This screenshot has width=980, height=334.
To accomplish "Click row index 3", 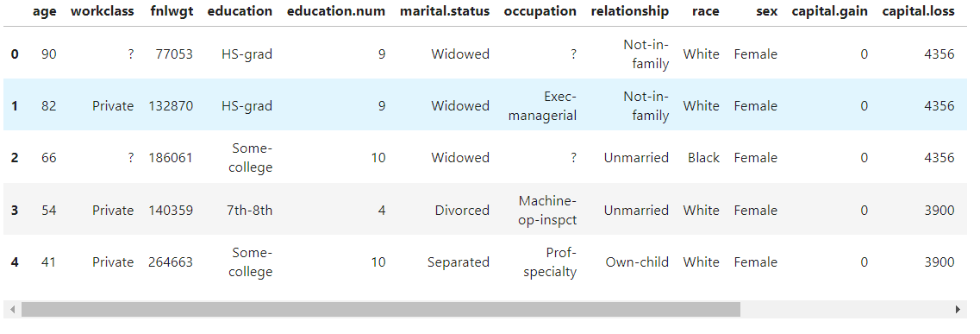I will click(x=15, y=211).
